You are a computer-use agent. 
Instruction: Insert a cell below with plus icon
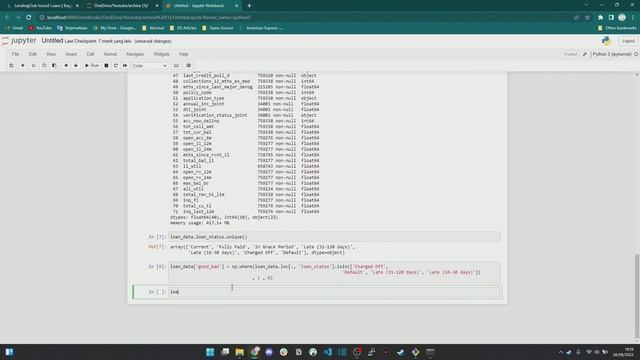(23, 66)
